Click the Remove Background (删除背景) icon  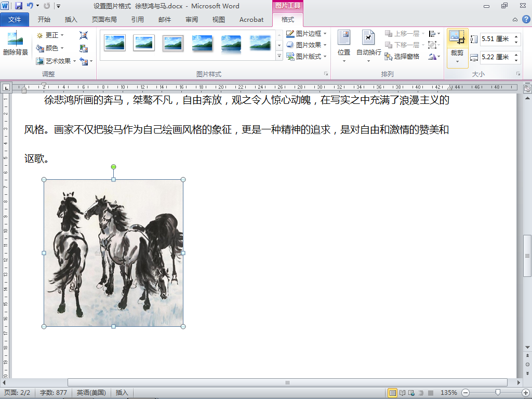click(x=15, y=44)
